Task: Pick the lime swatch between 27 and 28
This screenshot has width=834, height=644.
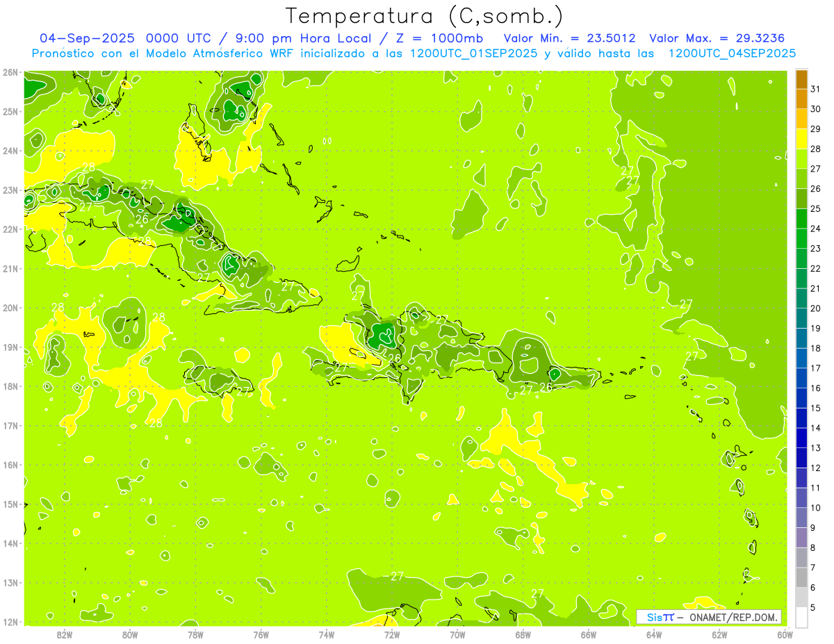Action: [801, 159]
